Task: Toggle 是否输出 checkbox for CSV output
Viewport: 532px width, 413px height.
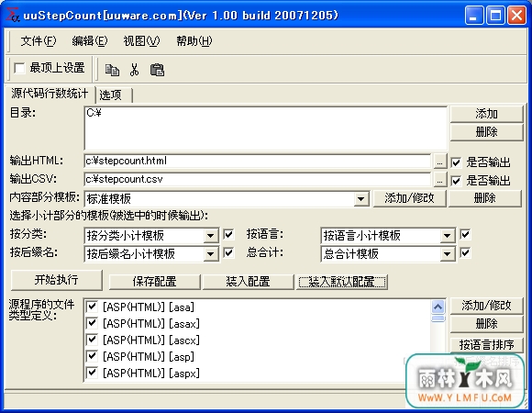Action: (457, 181)
